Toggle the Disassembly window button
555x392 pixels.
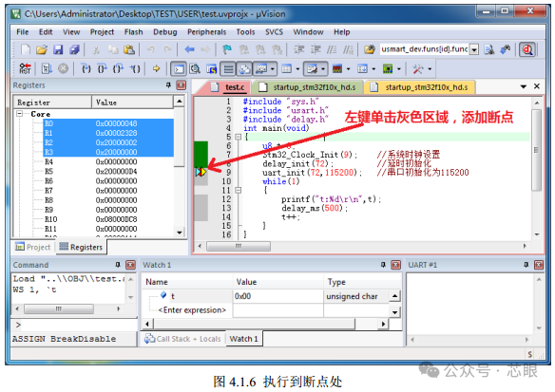click(x=195, y=69)
